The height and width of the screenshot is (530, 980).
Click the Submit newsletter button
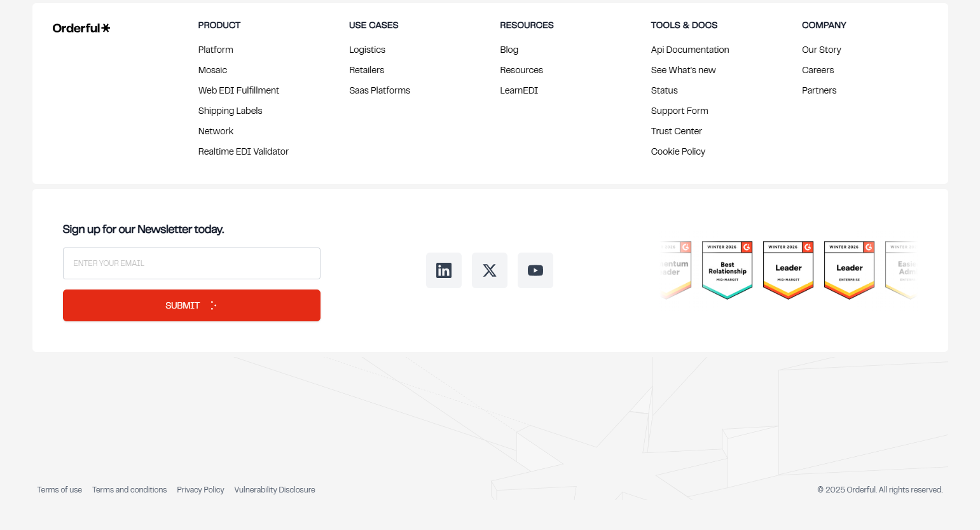click(191, 305)
